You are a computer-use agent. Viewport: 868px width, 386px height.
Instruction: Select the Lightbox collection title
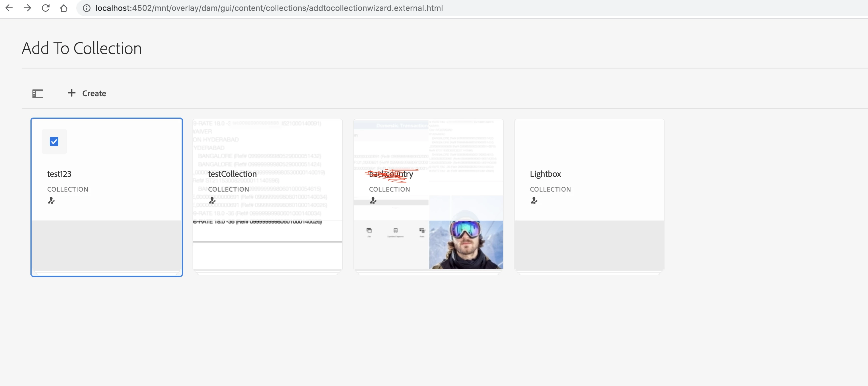click(545, 174)
